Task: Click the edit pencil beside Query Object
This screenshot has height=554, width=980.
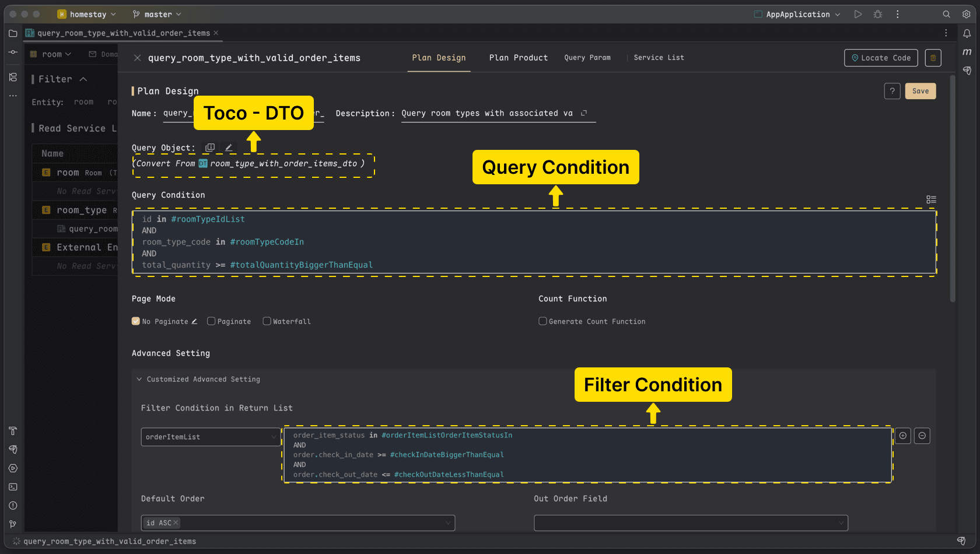Action: coord(229,148)
